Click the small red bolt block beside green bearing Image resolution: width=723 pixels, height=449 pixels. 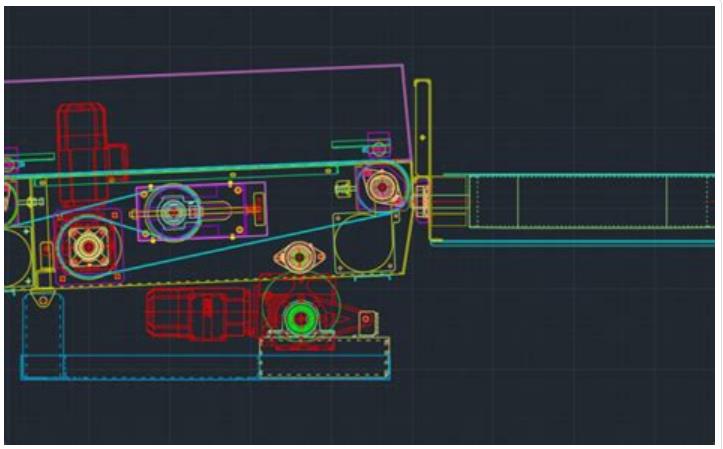pos(368,320)
